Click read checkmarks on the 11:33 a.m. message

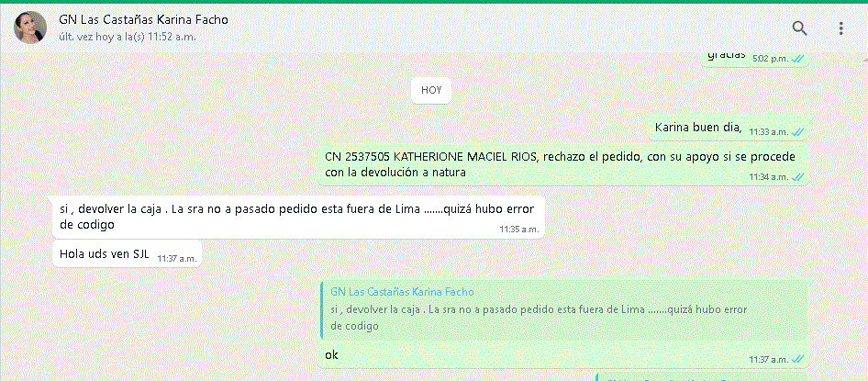click(x=797, y=132)
